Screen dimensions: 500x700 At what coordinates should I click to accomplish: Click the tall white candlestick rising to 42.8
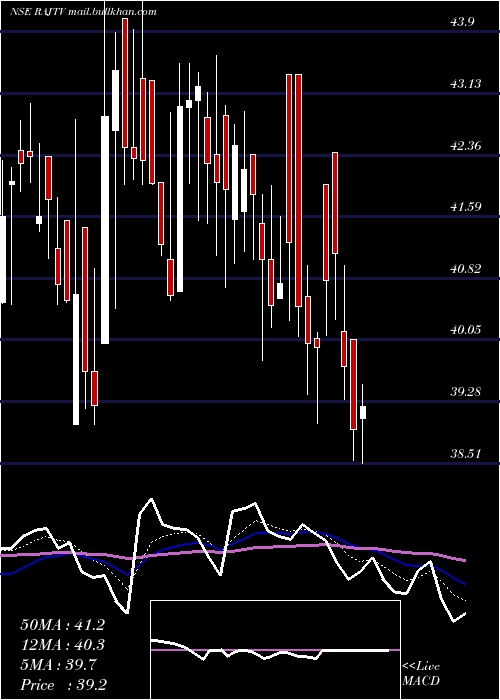[105, 230]
